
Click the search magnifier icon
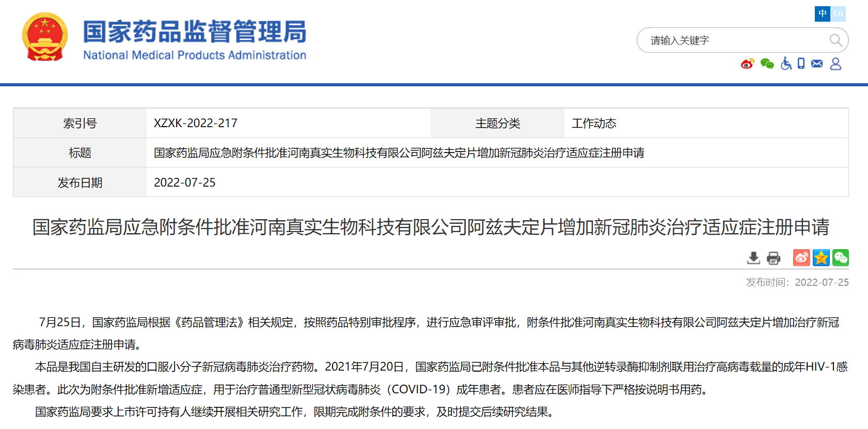click(836, 40)
